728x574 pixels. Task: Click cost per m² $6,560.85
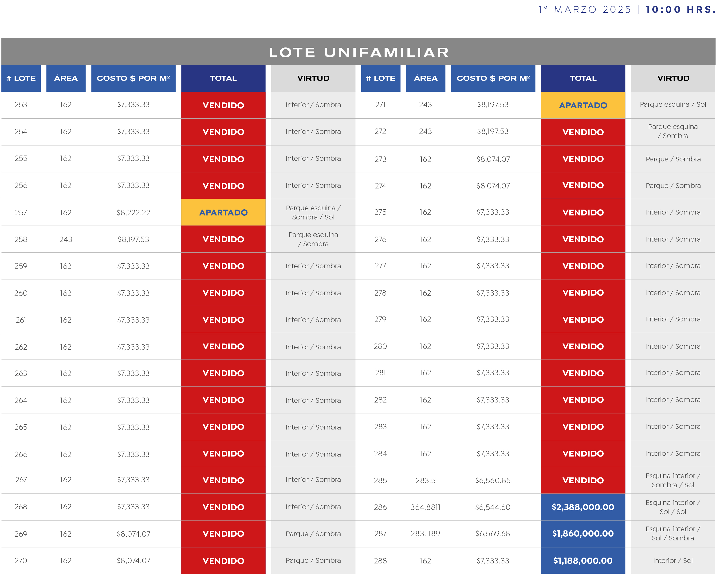point(493,480)
